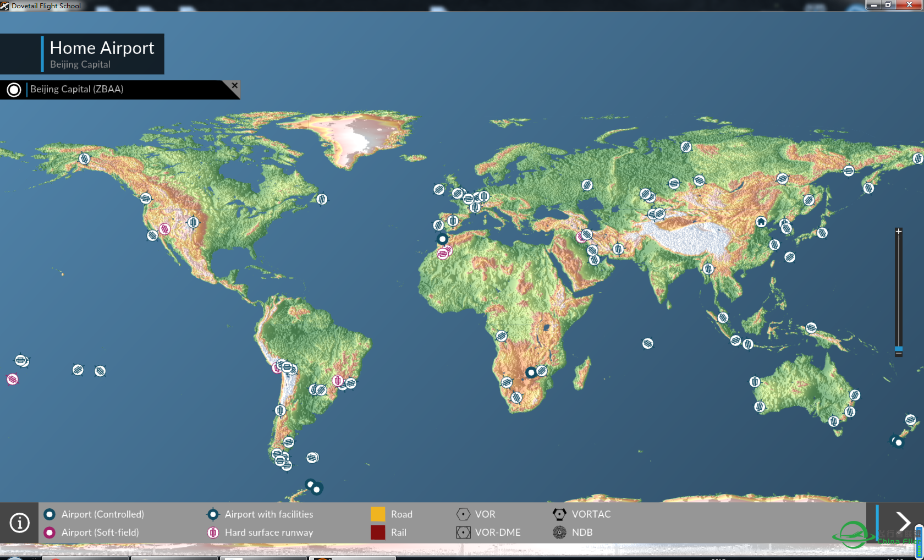Select the airport with facilities near Gibraltar
The height and width of the screenshot is (560, 924).
pyautogui.click(x=442, y=239)
